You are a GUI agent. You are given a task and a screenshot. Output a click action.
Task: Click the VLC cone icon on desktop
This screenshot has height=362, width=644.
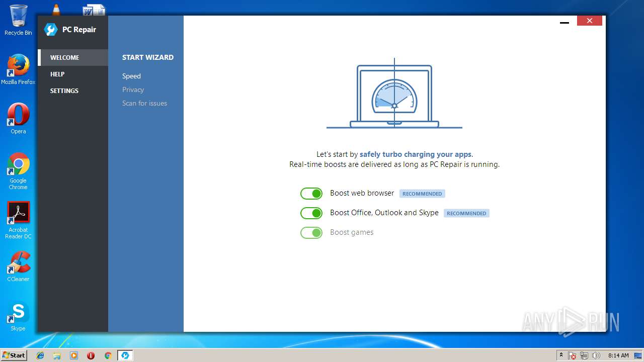point(56,10)
